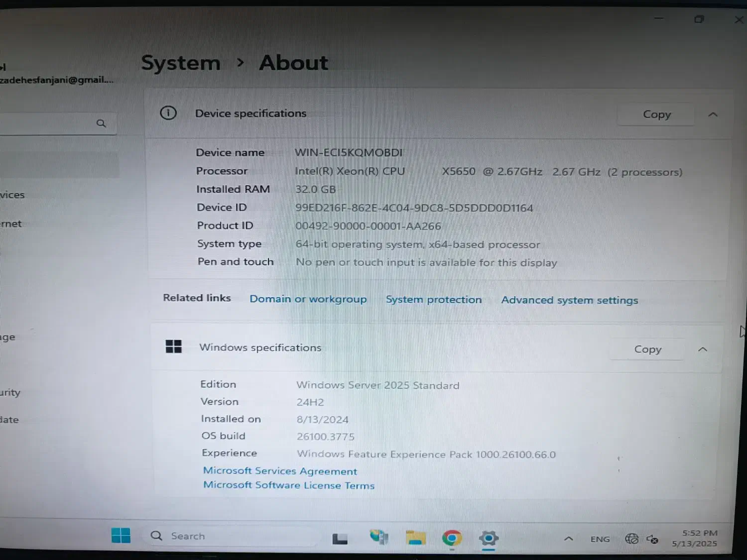Click the Installed RAM value 32.0 GB
The image size is (747, 560).
click(x=315, y=189)
